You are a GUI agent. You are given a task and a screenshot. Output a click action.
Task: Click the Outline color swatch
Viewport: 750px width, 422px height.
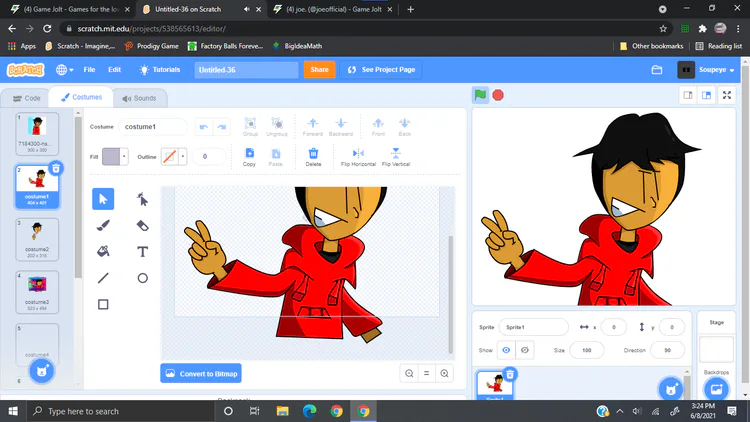click(169, 156)
